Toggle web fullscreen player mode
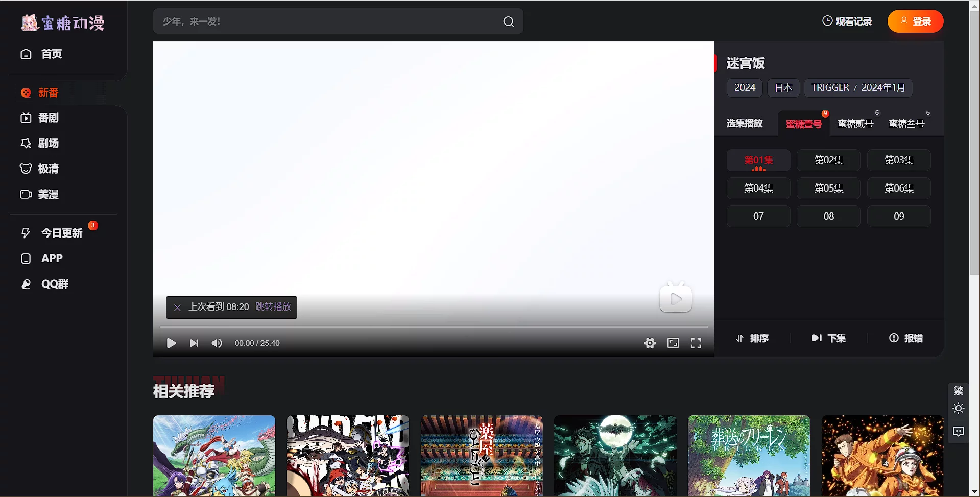 [x=673, y=343]
